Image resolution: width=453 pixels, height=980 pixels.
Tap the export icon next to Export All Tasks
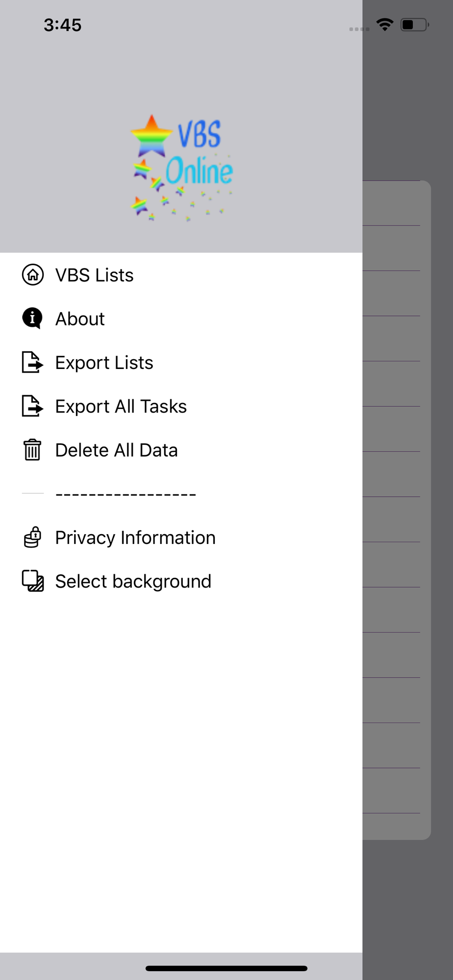pyautogui.click(x=33, y=406)
